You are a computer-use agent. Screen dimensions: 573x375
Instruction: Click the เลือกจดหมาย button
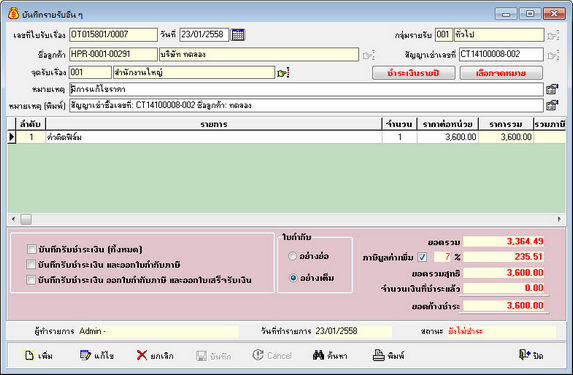501,73
